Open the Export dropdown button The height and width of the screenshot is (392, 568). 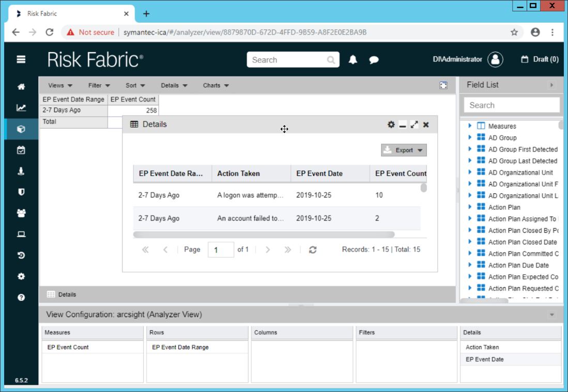tap(404, 150)
